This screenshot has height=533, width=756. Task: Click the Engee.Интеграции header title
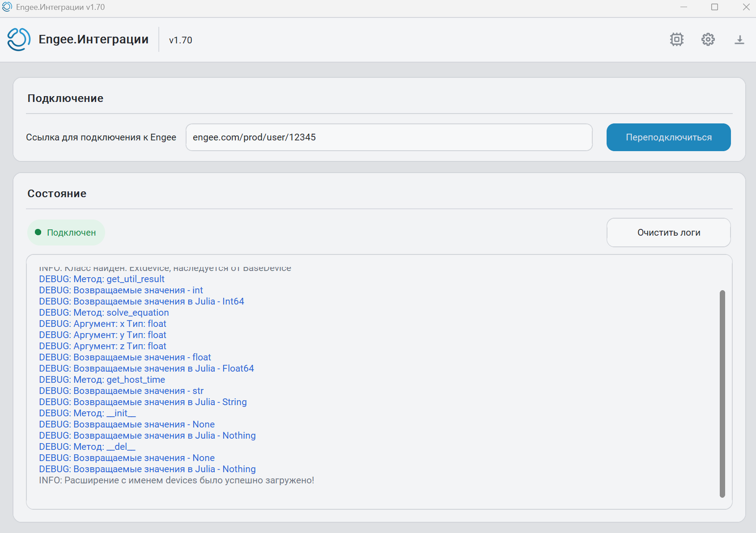click(93, 39)
